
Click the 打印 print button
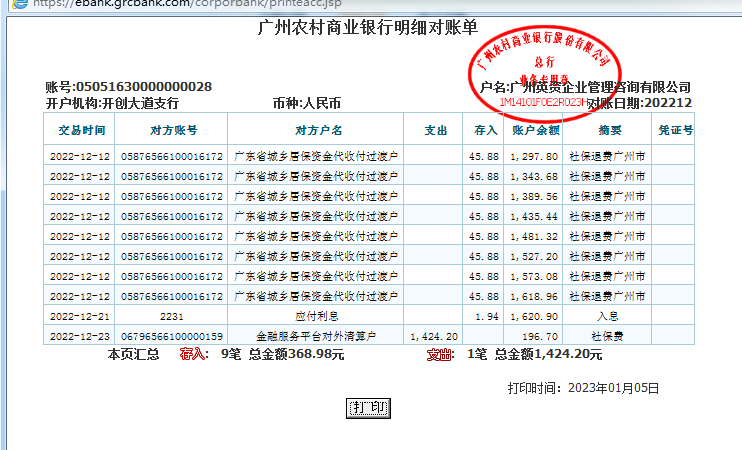coord(368,408)
